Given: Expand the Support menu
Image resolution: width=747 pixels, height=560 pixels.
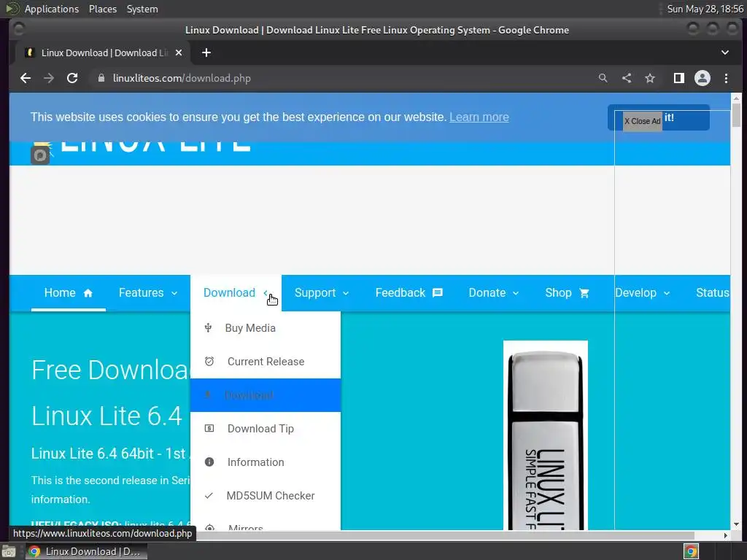Looking at the screenshot, I should [x=322, y=293].
